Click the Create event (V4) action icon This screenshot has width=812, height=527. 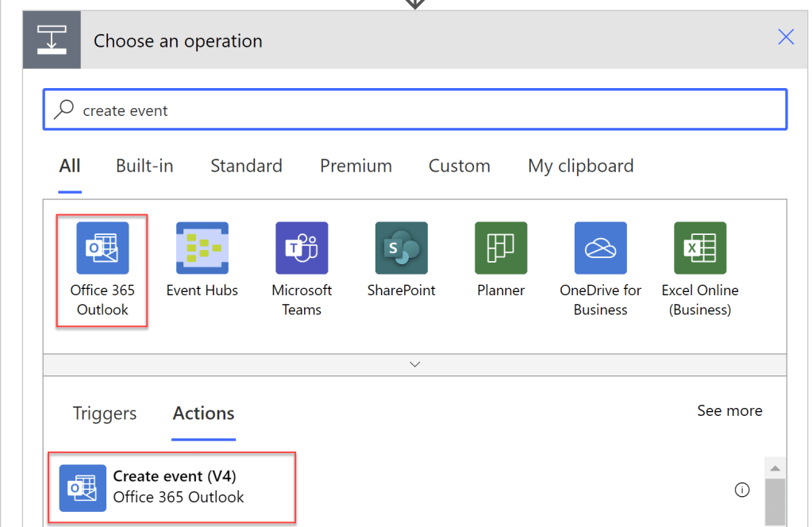pos(83,488)
